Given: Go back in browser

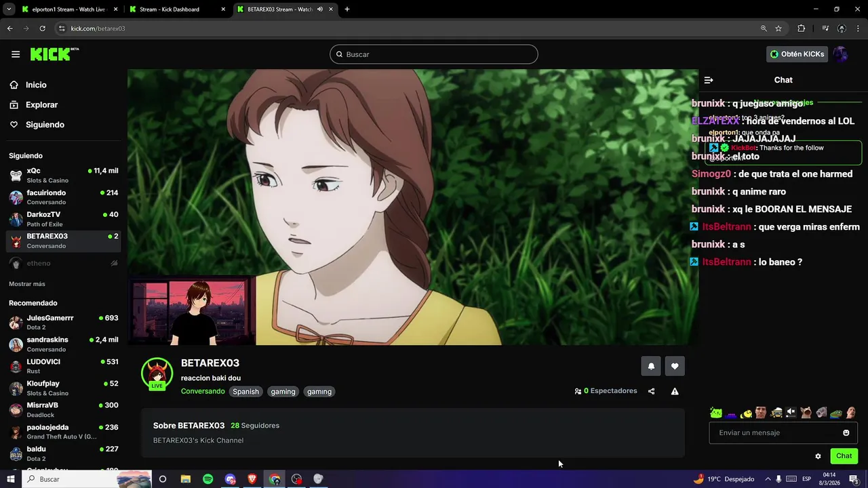Looking at the screenshot, I should point(9,28).
